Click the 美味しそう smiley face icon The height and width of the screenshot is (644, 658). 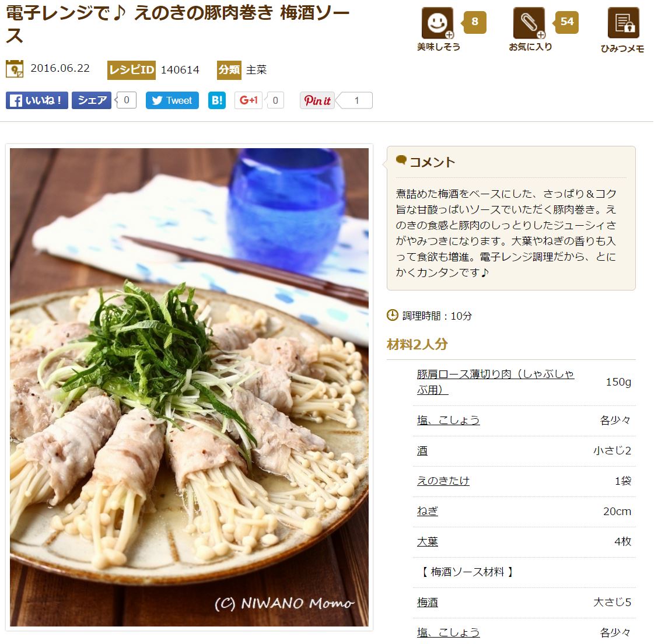[437, 23]
